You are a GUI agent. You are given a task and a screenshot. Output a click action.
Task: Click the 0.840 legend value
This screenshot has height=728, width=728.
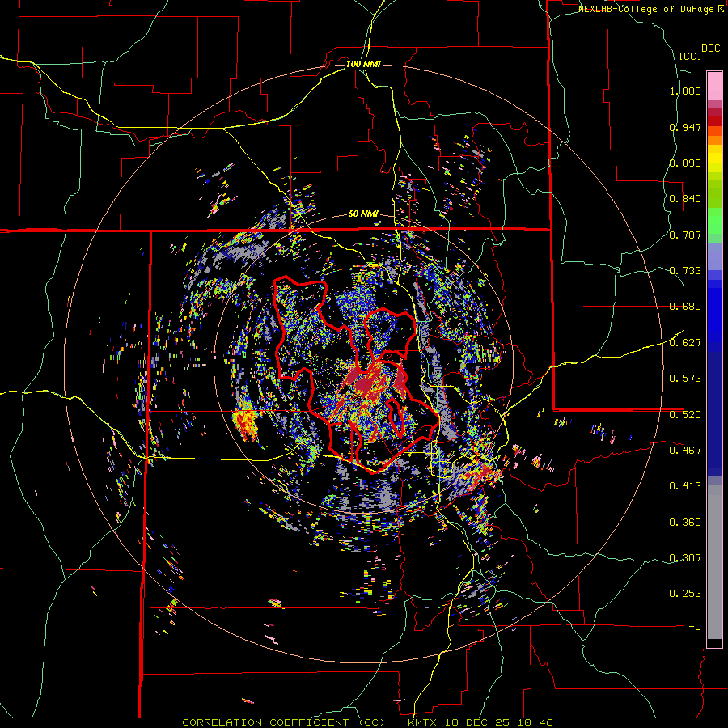point(685,199)
